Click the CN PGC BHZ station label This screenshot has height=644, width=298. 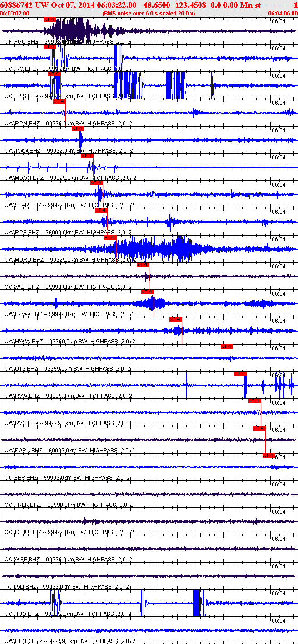(21, 41)
